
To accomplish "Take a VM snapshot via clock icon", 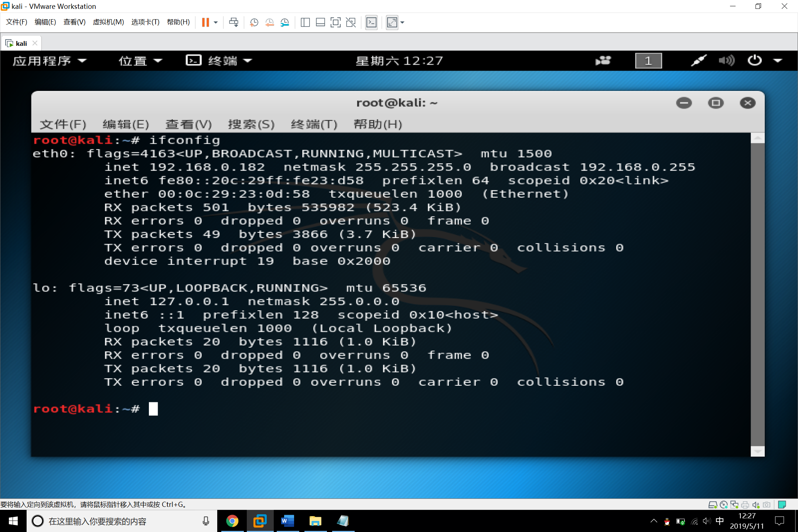I will tap(254, 23).
